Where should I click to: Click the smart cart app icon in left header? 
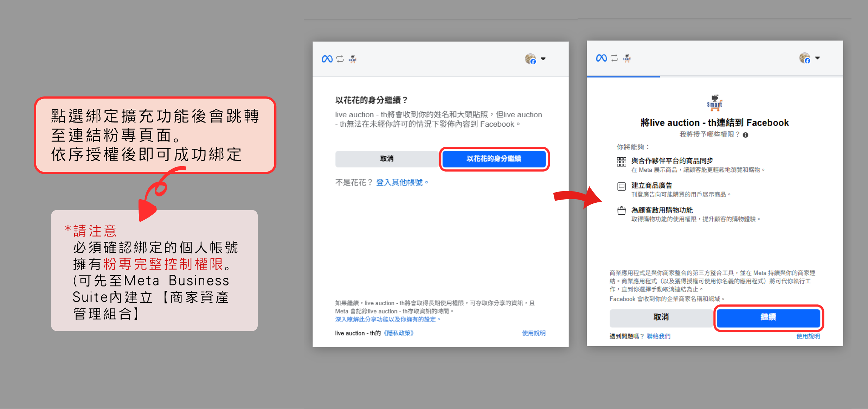(x=353, y=59)
